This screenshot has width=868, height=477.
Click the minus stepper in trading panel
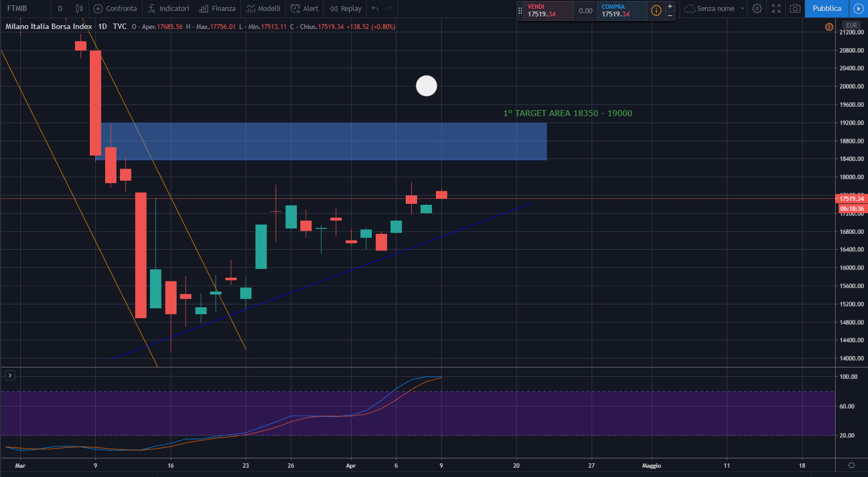click(670, 15)
